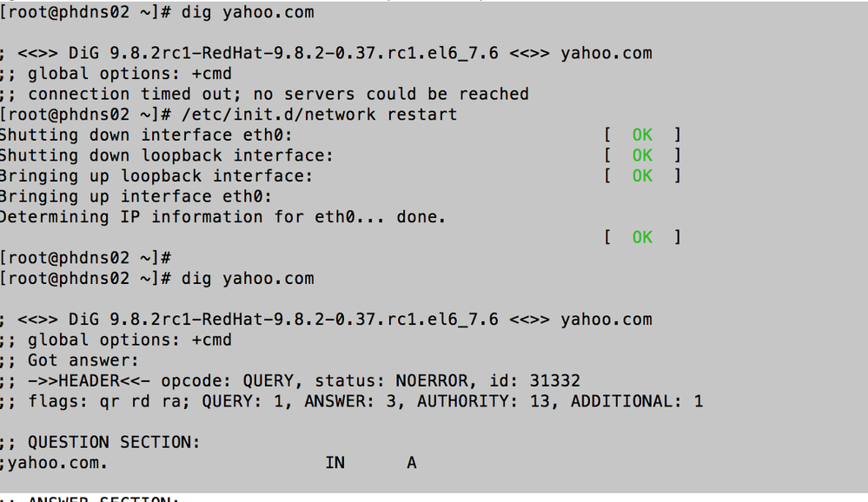This screenshot has width=868, height=502.
Task: Click OK status for bringing up loopback
Action: point(642,175)
